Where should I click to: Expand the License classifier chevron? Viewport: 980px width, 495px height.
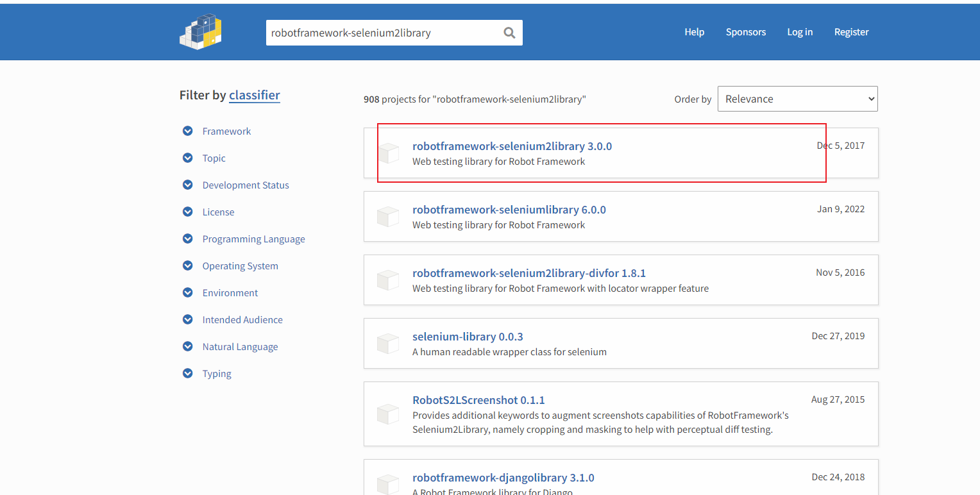187,212
